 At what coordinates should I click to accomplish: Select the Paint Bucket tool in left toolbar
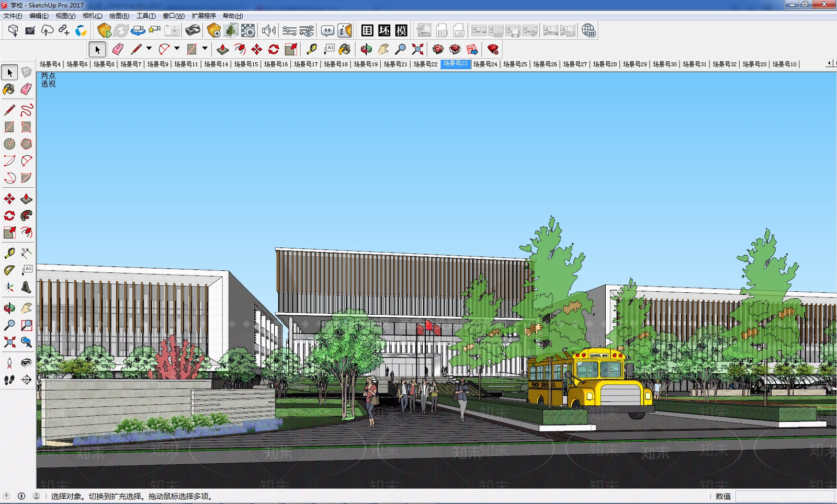[9, 89]
